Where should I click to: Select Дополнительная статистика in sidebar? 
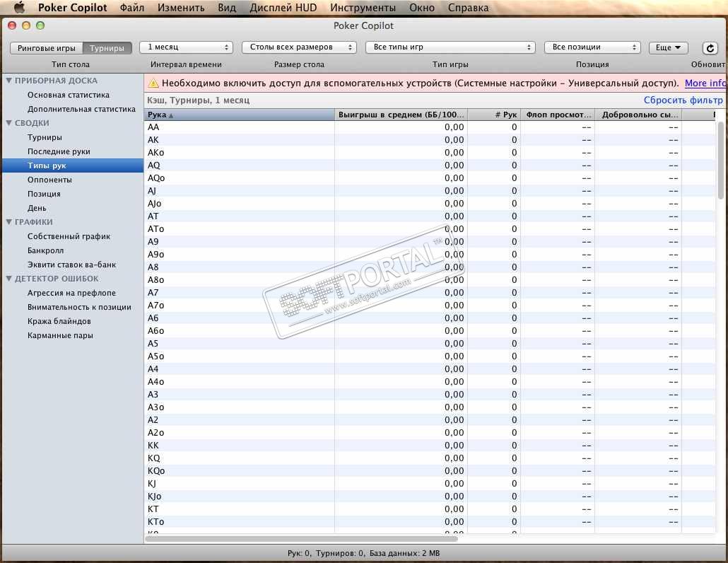coord(81,109)
